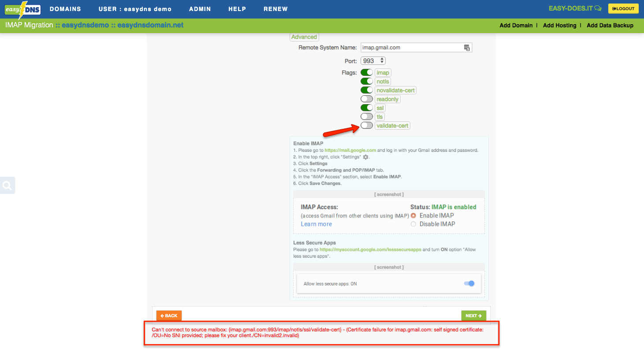
Task: Toggle the ssl flag switch
Action: point(367,108)
